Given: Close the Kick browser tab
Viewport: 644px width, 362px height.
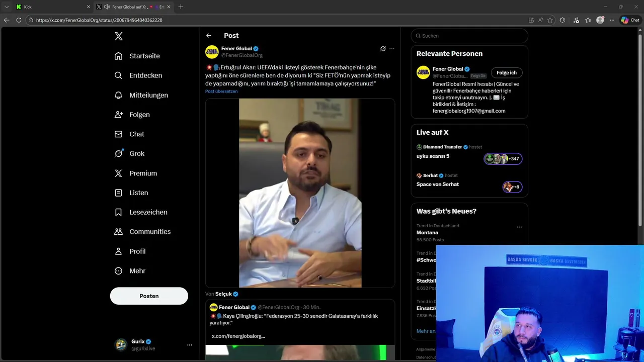Looking at the screenshot, I should pos(89,7).
